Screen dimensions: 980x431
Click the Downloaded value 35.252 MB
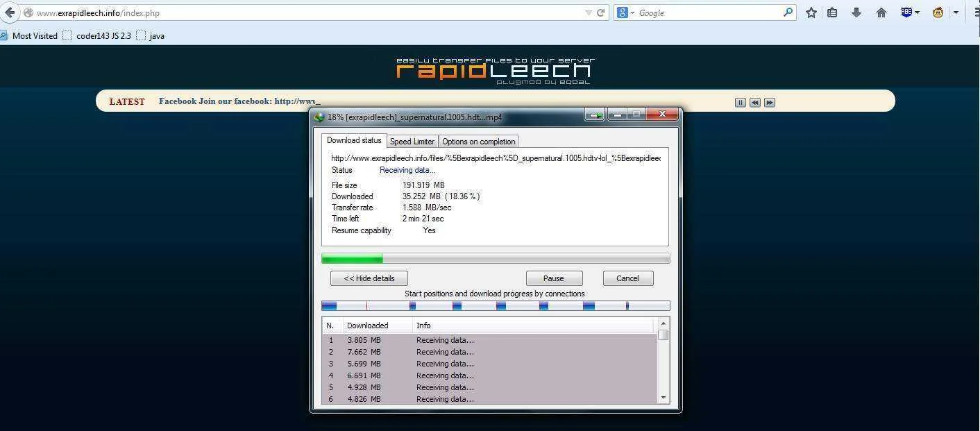coord(441,196)
